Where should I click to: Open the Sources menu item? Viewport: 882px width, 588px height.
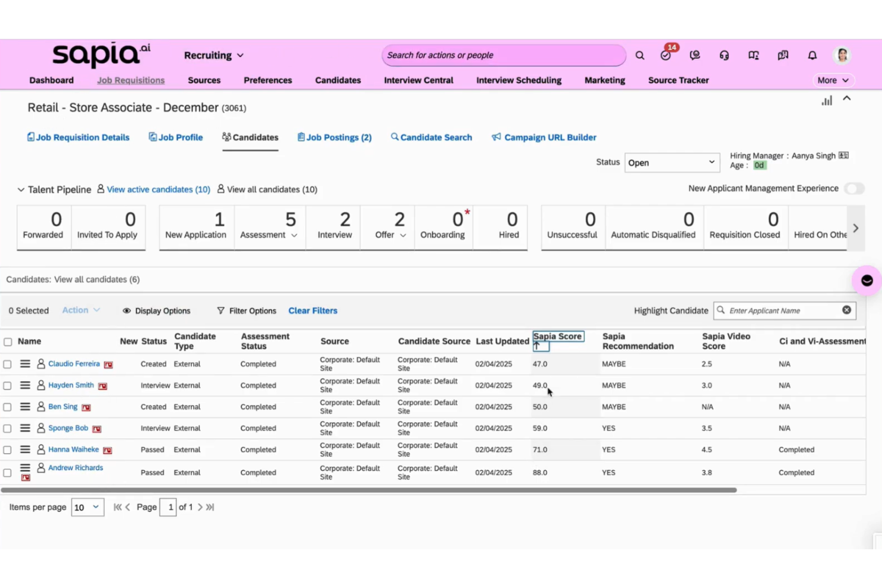tap(204, 80)
